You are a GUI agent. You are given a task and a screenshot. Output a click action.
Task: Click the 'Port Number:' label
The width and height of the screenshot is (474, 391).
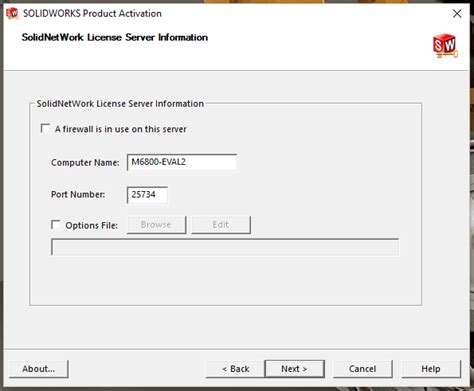coord(78,194)
